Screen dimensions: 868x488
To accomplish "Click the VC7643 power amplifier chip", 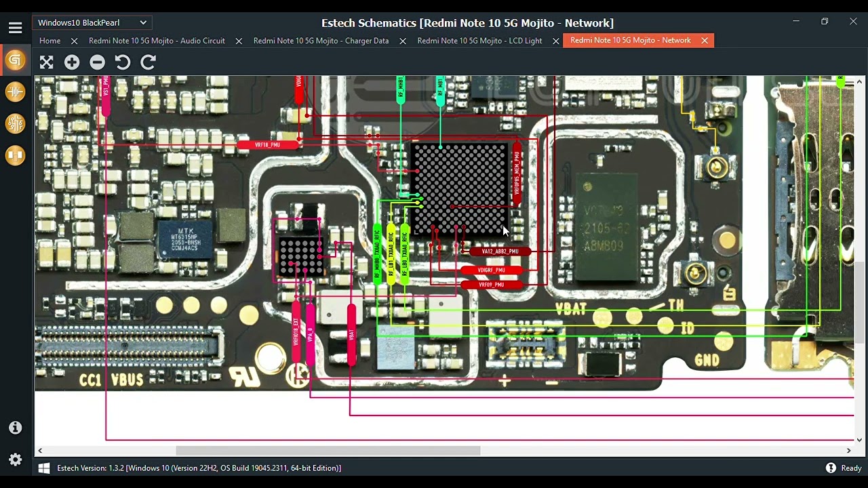I will point(606,227).
